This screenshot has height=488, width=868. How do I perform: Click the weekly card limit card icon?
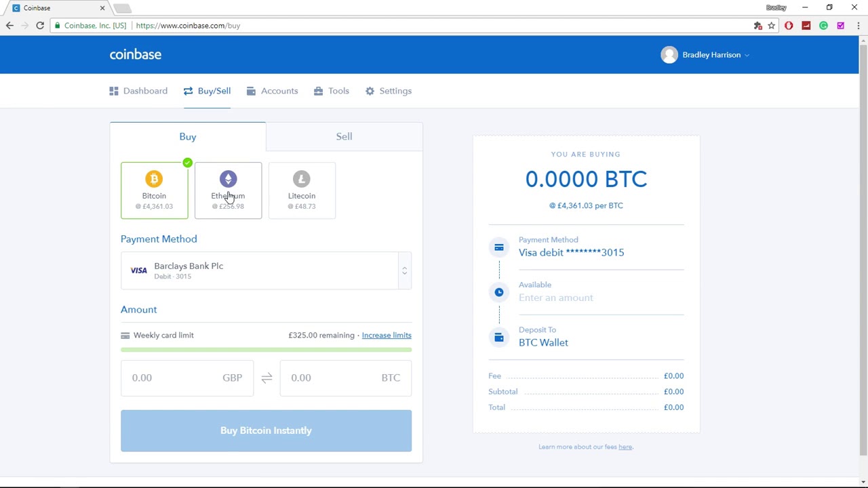125,335
